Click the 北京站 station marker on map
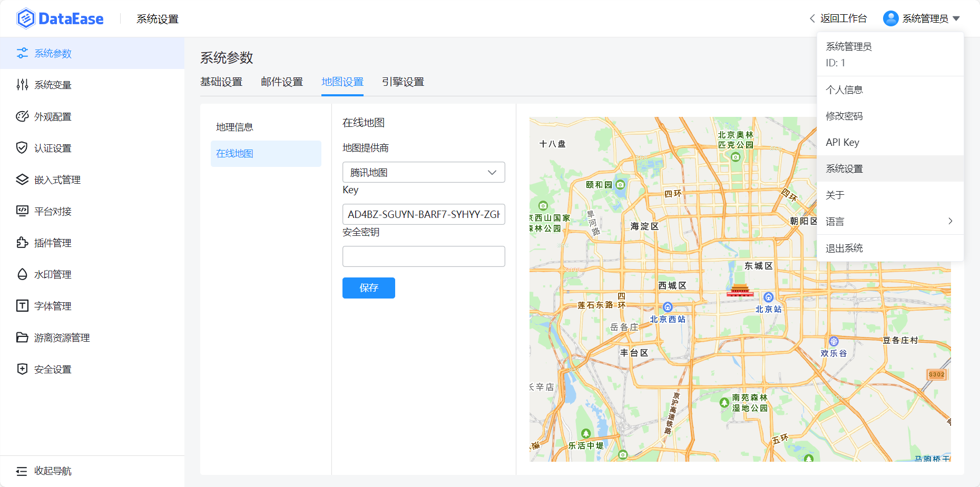The width and height of the screenshot is (980, 487). coord(769,297)
